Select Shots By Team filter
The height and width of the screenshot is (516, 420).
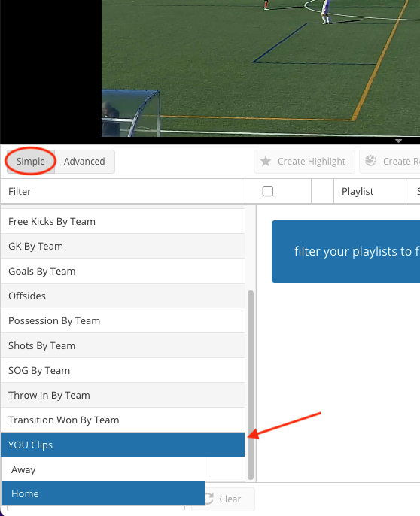point(123,345)
